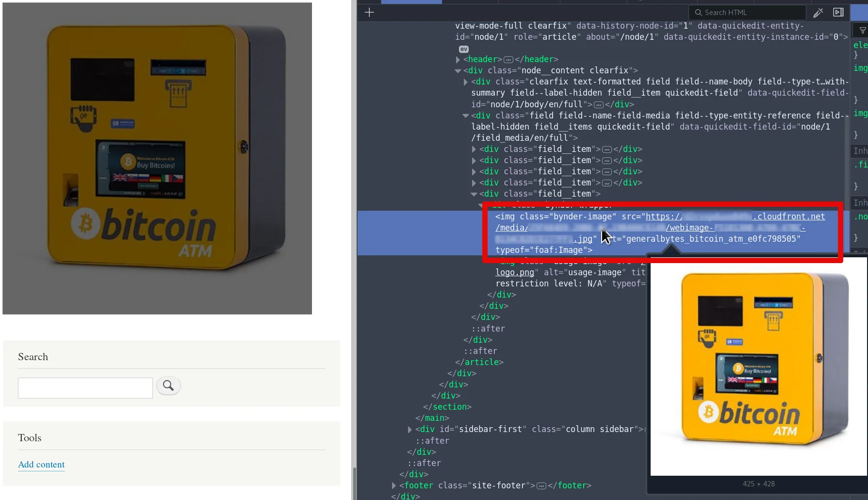Viewport: 868px width, 500px height.
Task: Click the Tools block heading
Action: (30, 438)
